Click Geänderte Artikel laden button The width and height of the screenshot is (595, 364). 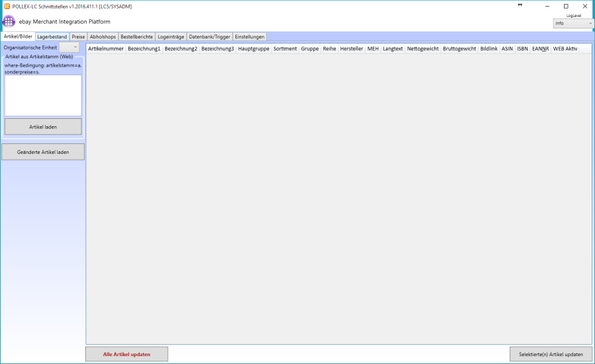[x=43, y=152]
